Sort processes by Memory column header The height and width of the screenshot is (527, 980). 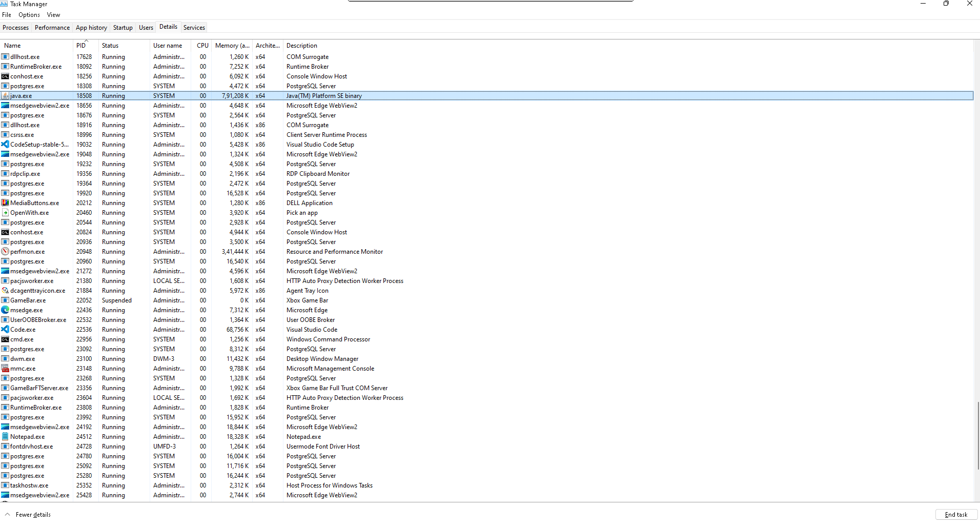(232, 46)
